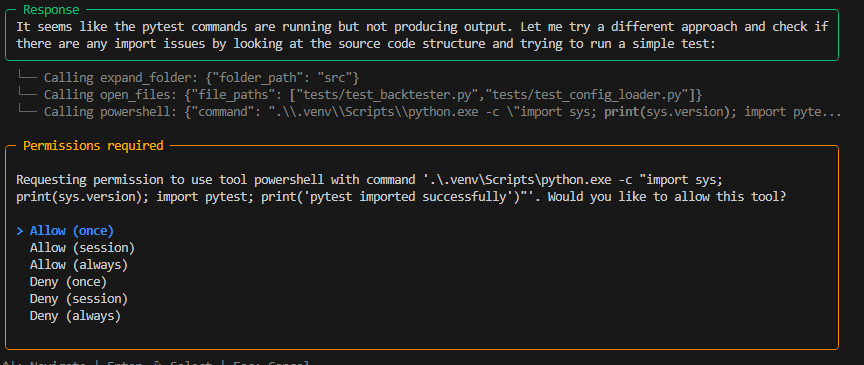
Task: Choose the Deny (session) entry
Action: pos(79,299)
